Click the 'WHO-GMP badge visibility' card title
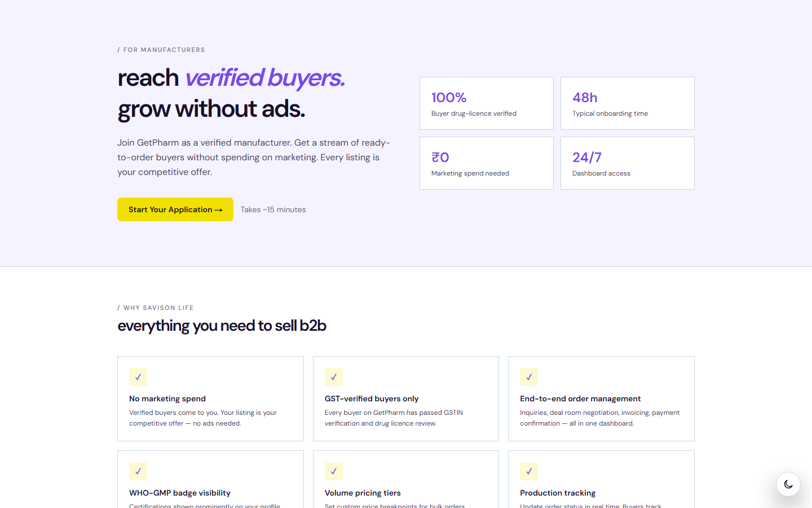 coord(180,493)
